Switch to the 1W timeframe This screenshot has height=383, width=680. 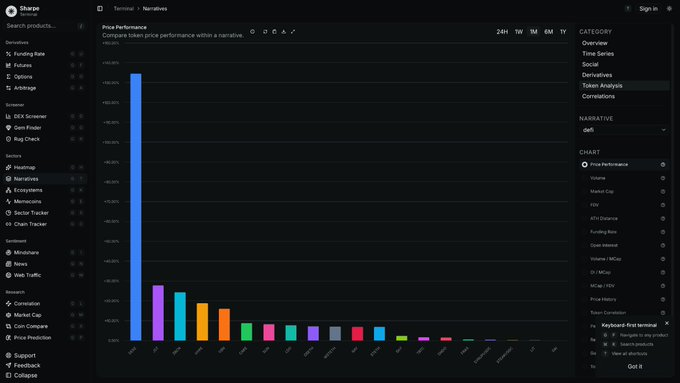(x=519, y=32)
